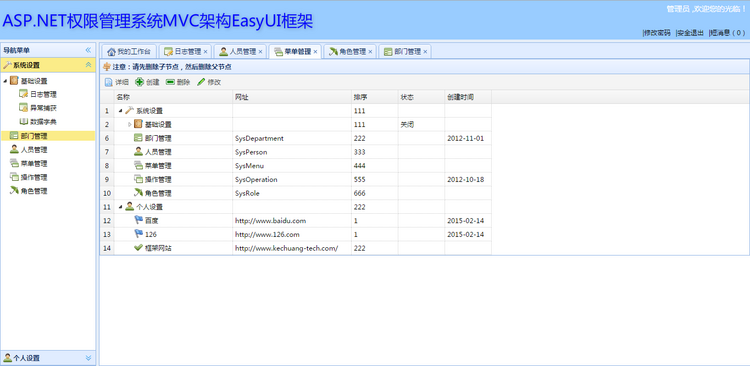750x366 pixels.
Task: Click the checkmark icon of 框架网站 row
Action: coord(138,248)
